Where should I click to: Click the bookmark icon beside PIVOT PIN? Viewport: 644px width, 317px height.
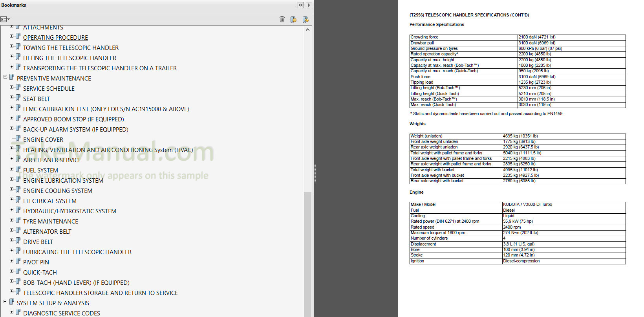pos(18,261)
